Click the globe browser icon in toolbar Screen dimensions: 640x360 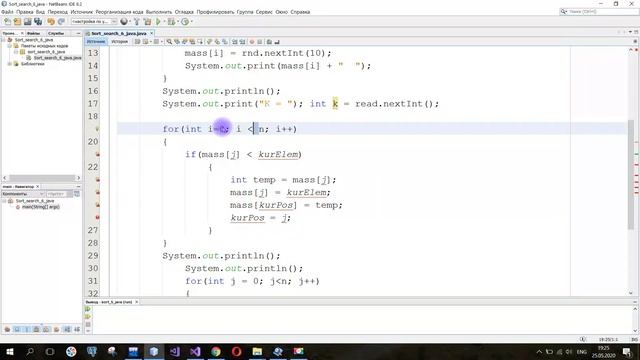(x=124, y=22)
